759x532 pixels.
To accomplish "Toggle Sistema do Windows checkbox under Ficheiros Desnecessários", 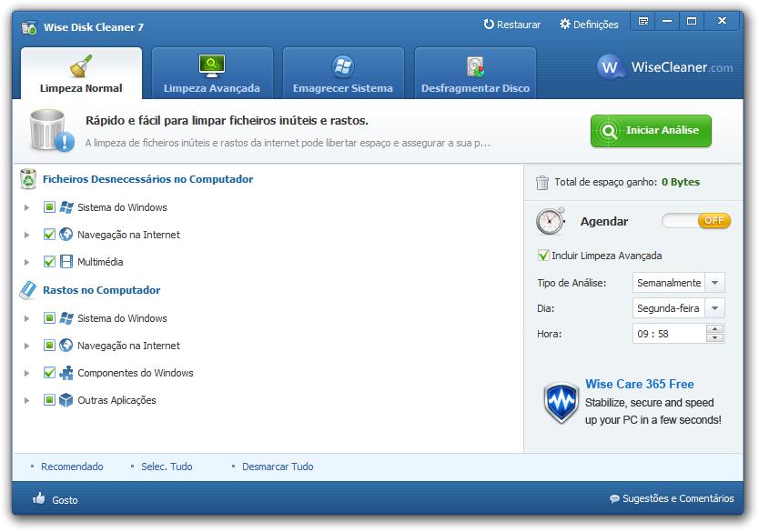I will coord(49,207).
